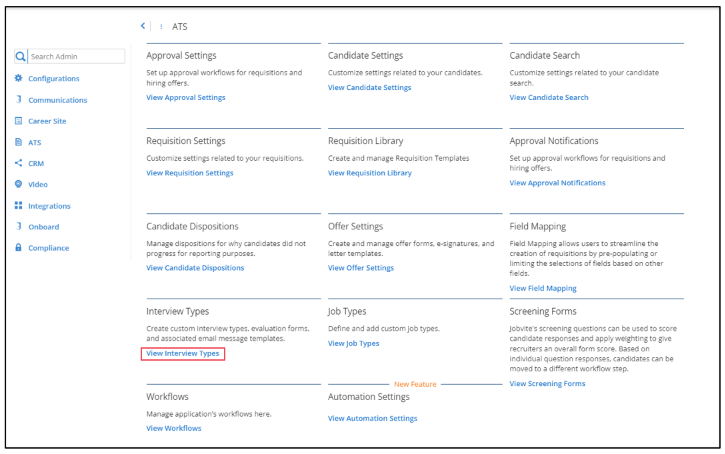The height and width of the screenshot is (454, 725).
Task: Click the Integrations grid icon
Action: 19,206
